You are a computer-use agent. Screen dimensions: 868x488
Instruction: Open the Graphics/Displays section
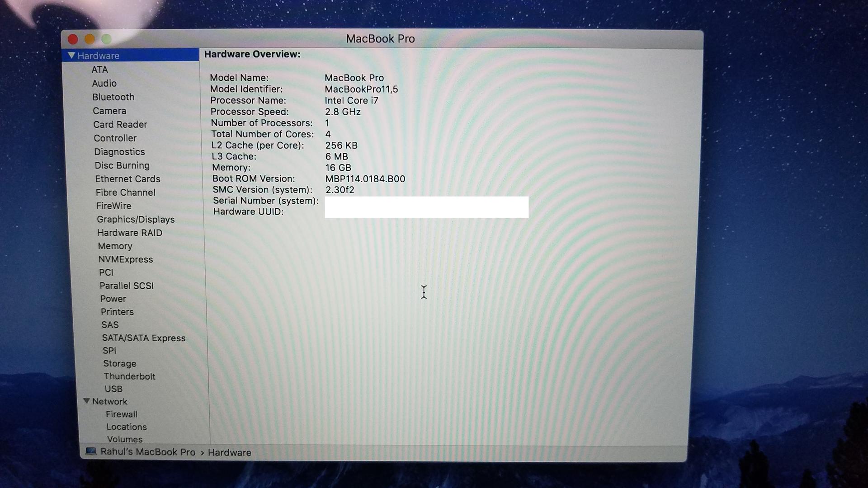135,219
